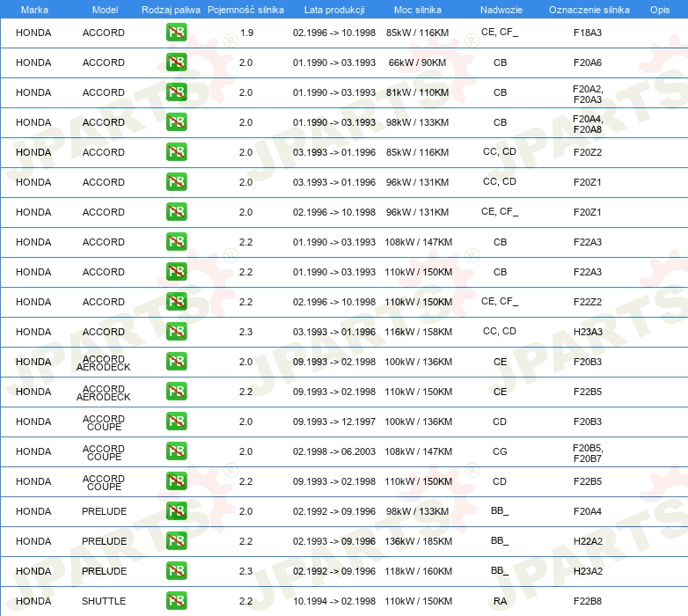Click the Lata produkcji column header
The image size is (688, 616).
[x=334, y=10]
